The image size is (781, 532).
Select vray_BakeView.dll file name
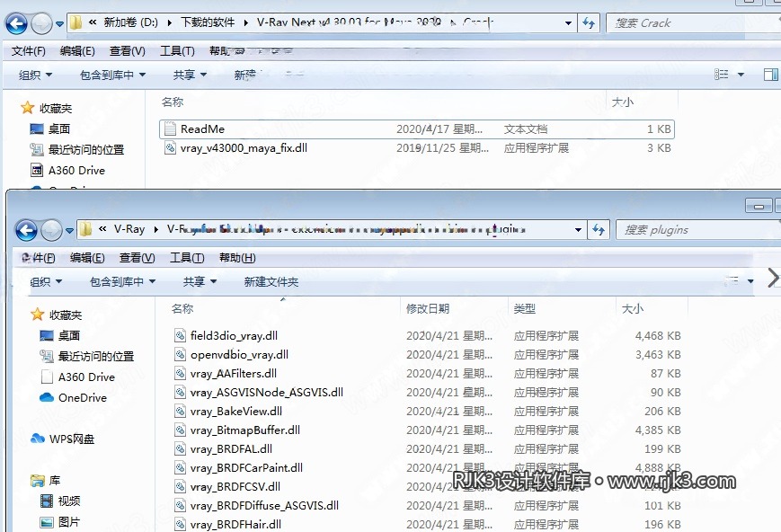[x=236, y=411]
